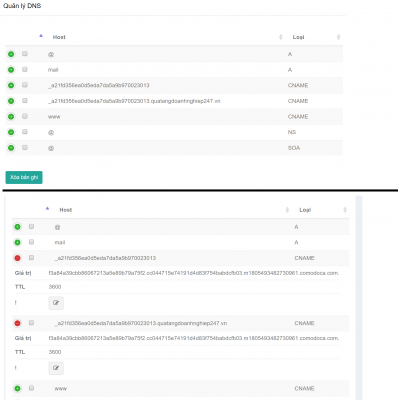Click blue sort triangle in lower table header
The width and height of the screenshot is (398, 400).
pos(47,208)
